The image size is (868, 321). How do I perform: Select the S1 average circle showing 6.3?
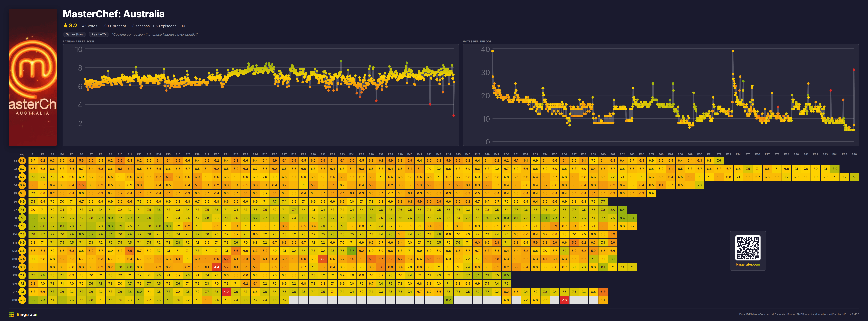coord(22,160)
